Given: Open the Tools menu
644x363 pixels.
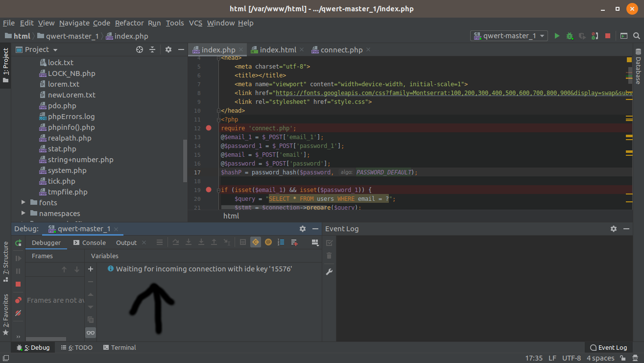Looking at the screenshot, I should (x=175, y=23).
